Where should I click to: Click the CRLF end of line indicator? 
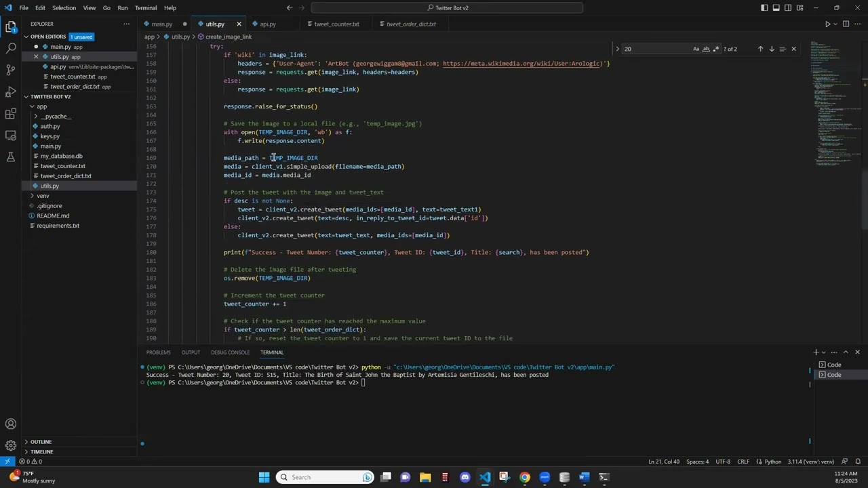(x=743, y=462)
